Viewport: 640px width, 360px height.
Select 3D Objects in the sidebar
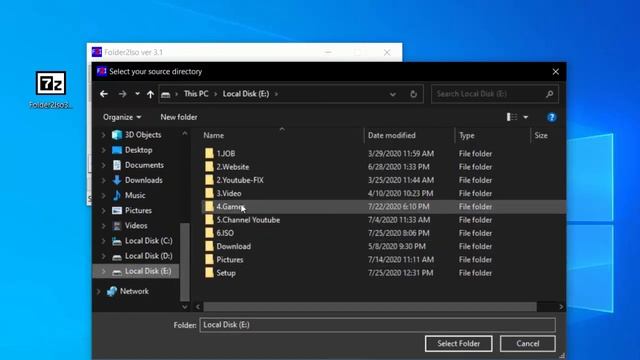(x=142, y=135)
